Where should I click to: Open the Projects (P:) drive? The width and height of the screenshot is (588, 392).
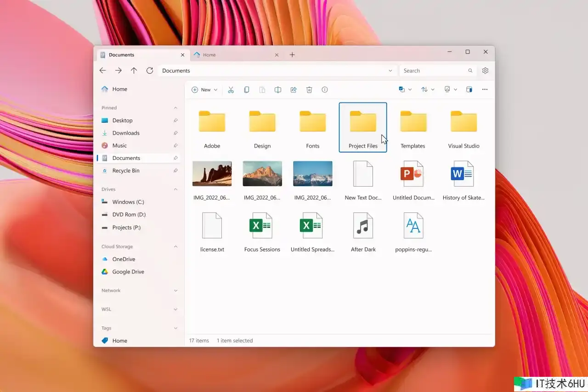click(x=139, y=227)
